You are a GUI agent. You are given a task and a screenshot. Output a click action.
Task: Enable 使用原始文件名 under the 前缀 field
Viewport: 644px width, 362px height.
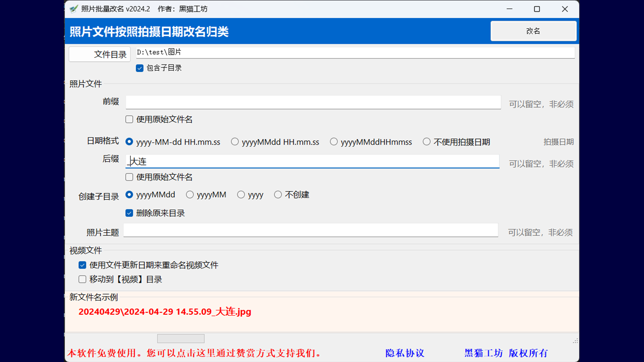(129, 119)
